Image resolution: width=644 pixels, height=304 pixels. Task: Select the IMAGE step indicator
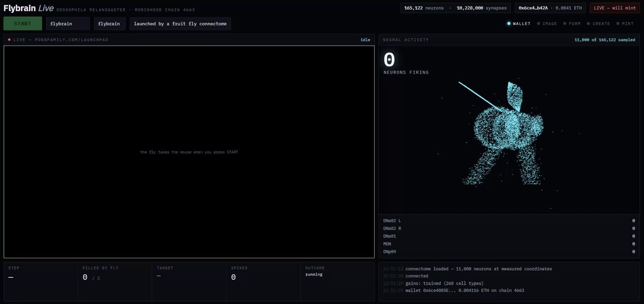547,24
